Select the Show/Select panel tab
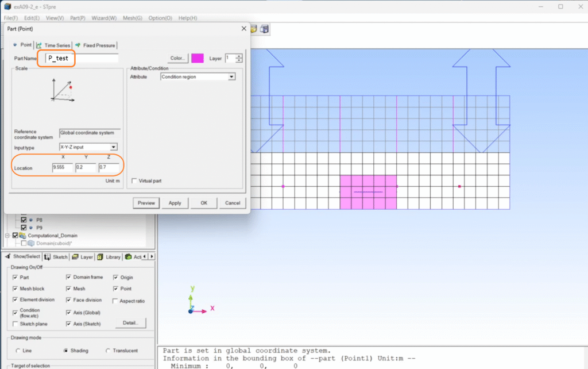The width and height of the screenshot is (588, 369). click(x=22, y=256)
